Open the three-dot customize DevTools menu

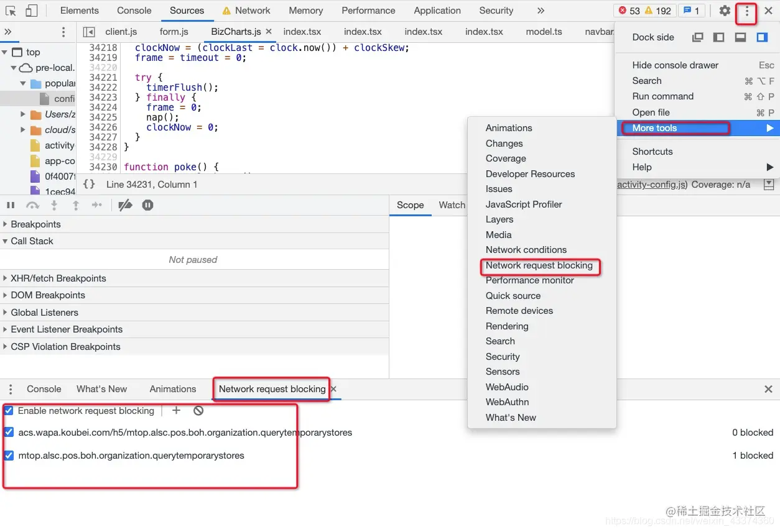pyautogui.click(x=746, y=11)
